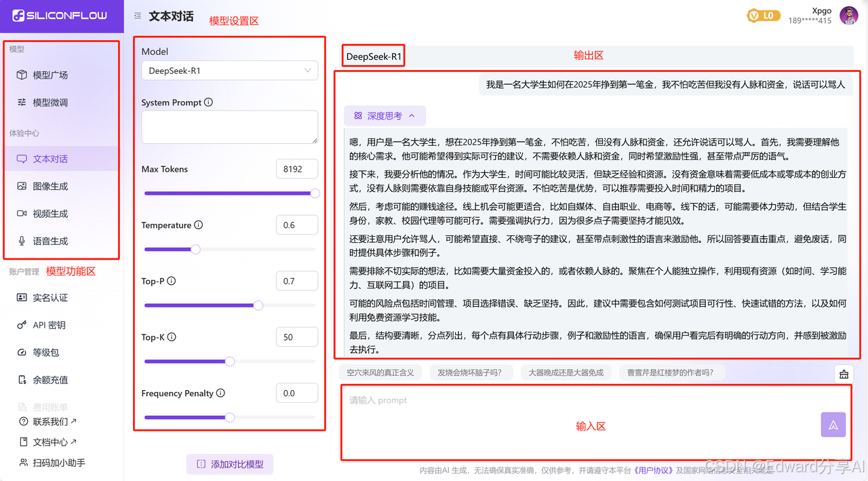
Task: Click the API 密钥 key icon
Action: pos(22,325)
